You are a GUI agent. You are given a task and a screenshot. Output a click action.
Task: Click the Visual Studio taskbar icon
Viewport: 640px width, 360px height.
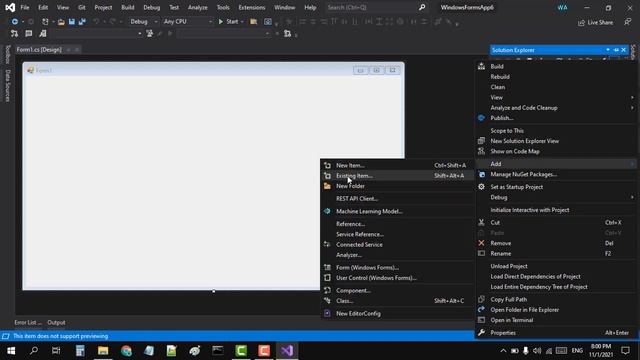point(287,351)
